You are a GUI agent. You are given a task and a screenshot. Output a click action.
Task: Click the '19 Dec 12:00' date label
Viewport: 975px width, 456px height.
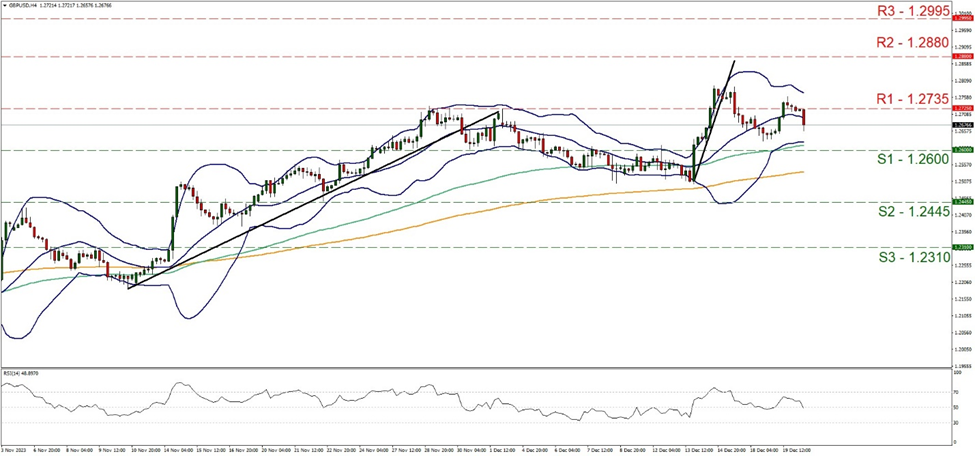coord(797,448)
